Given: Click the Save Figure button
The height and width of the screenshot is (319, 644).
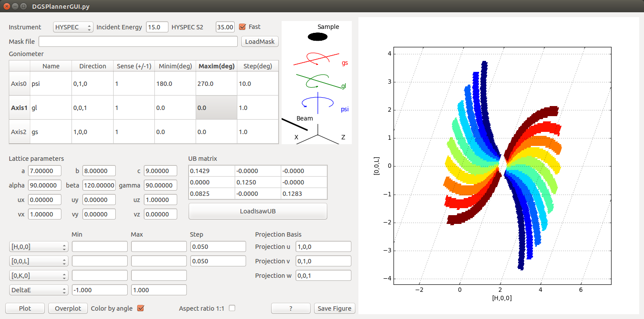Looking at the screenshot, I should coord(334,308).
